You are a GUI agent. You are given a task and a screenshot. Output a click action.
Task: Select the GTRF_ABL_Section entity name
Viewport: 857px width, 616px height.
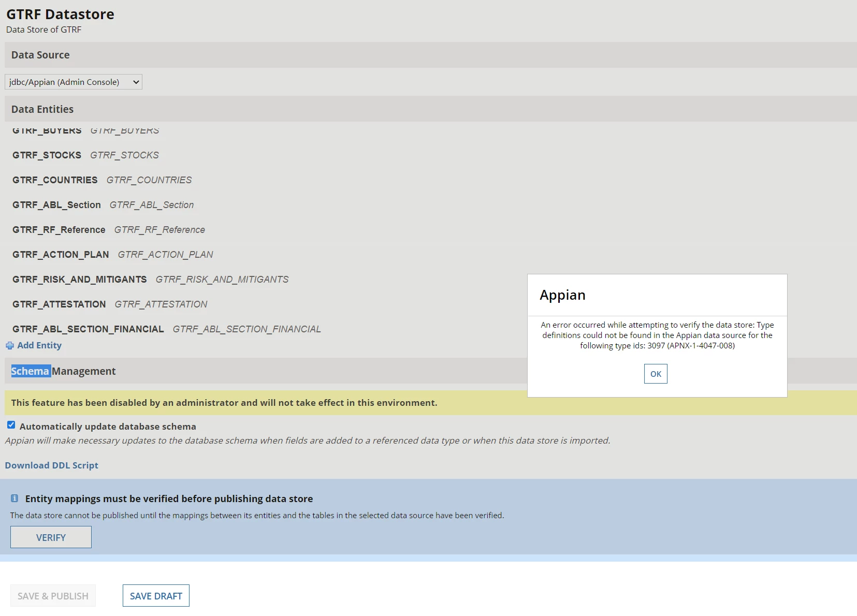click(56, 205)
